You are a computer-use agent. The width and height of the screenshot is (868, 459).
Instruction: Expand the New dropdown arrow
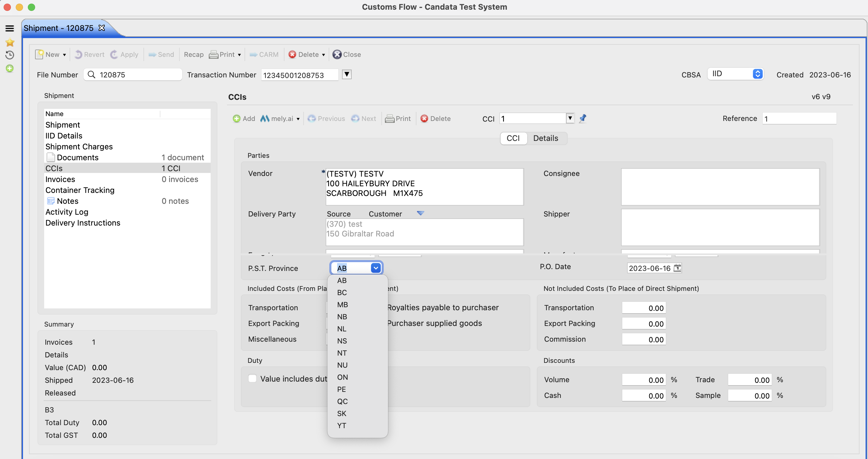point(64,54)
